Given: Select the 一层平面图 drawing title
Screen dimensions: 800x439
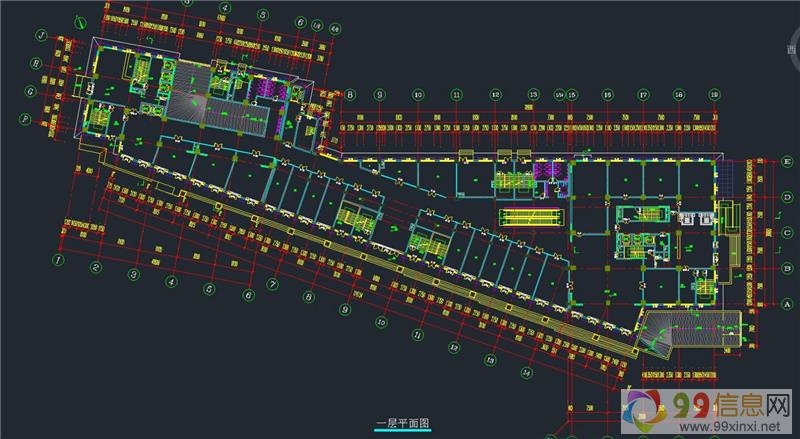Looking at the screenshot, I should pos(401,423).
